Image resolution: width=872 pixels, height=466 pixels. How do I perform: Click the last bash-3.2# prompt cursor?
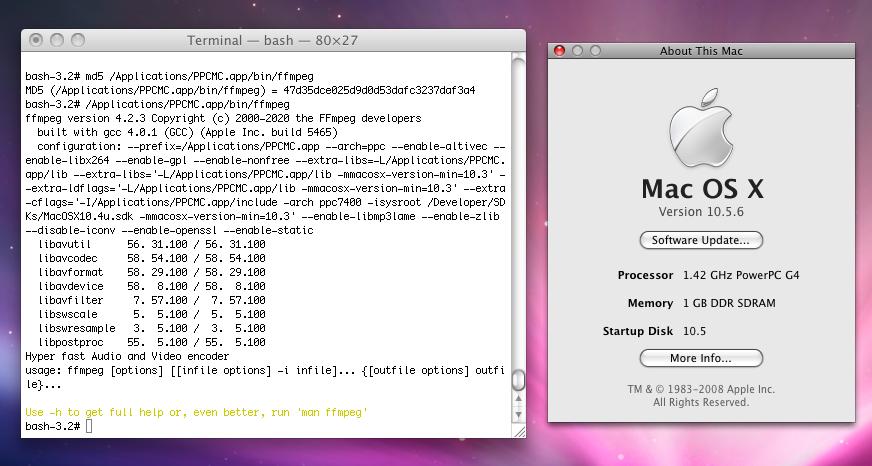90,427
